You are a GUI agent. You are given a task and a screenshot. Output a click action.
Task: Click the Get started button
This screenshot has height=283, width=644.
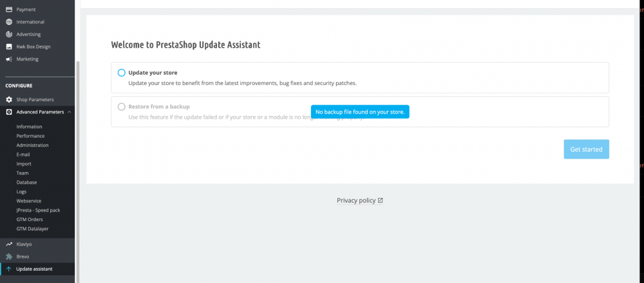(586, 150)
